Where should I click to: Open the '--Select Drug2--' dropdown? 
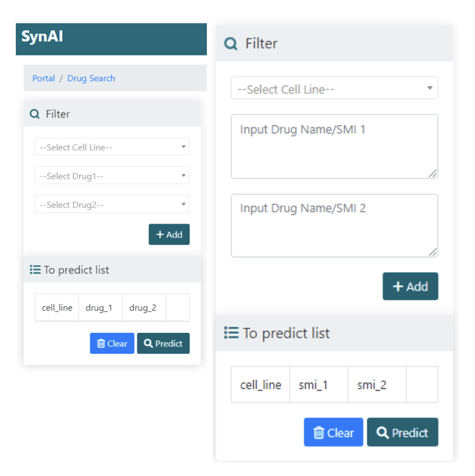(x=112, y=204)
